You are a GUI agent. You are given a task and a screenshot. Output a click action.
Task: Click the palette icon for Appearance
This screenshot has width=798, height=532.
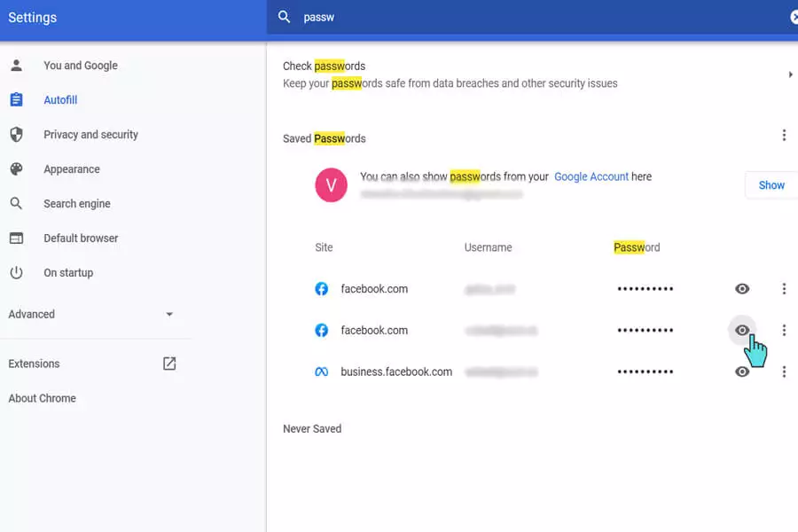(16, 169)
